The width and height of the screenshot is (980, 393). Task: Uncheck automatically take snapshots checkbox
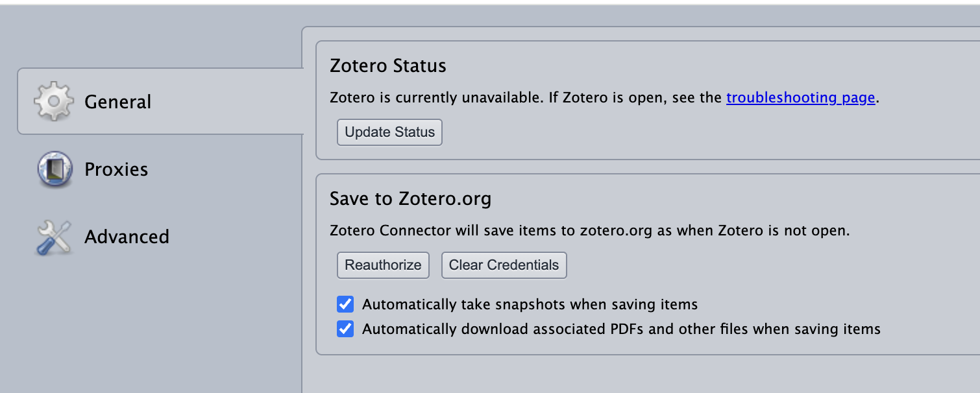tap(345, 304)
